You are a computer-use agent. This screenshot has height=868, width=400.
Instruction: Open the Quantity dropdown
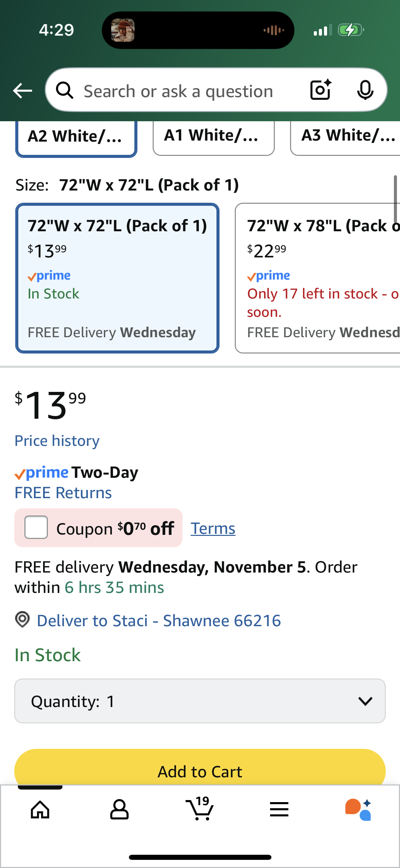coord(200,701)
